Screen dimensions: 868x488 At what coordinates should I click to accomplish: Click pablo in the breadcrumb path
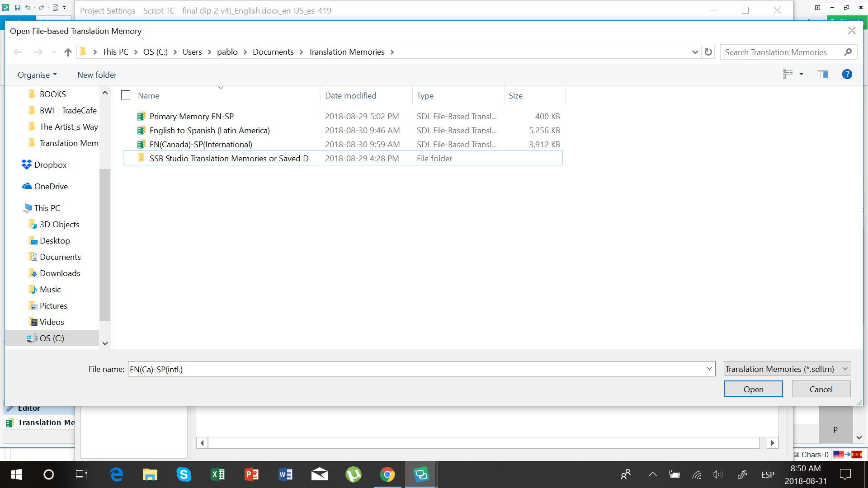click(x=227, y=52)
